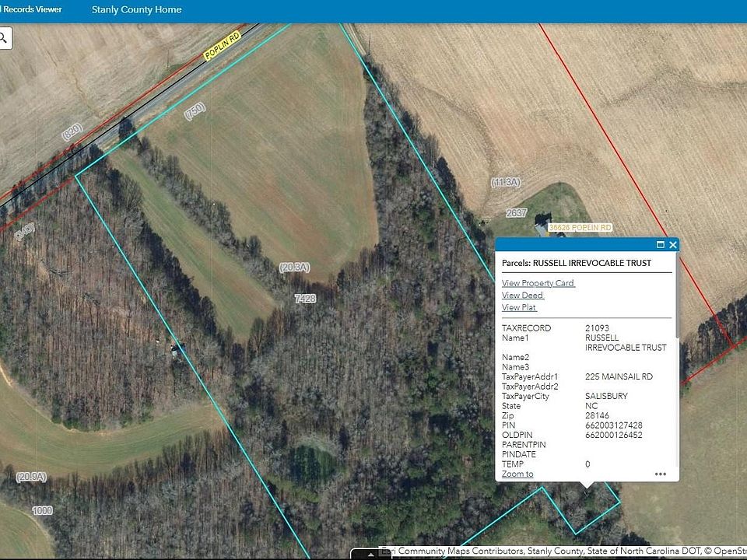
Task: Maximize the parcel popup window
Action: [661, 245]
